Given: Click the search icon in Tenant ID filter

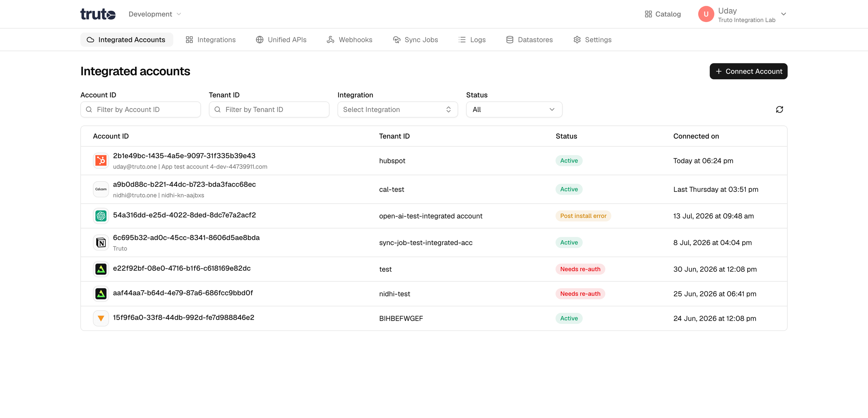Looking at the screenshot, I should (x=217, y=110).
